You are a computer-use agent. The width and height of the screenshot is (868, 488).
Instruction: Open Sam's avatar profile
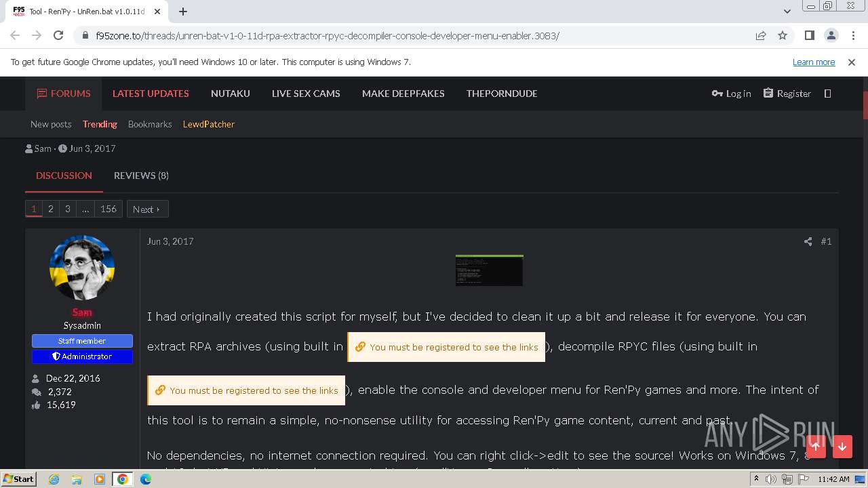point(82,268)
